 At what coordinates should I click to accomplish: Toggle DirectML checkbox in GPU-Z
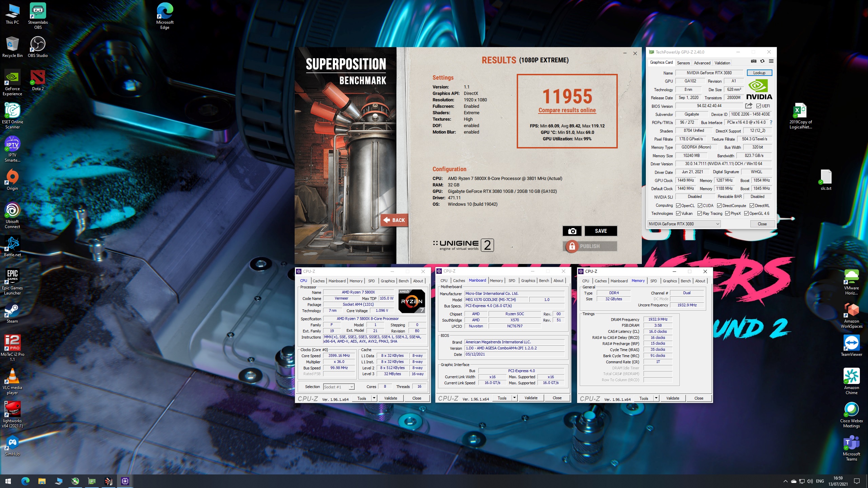(x=752, y=206)
